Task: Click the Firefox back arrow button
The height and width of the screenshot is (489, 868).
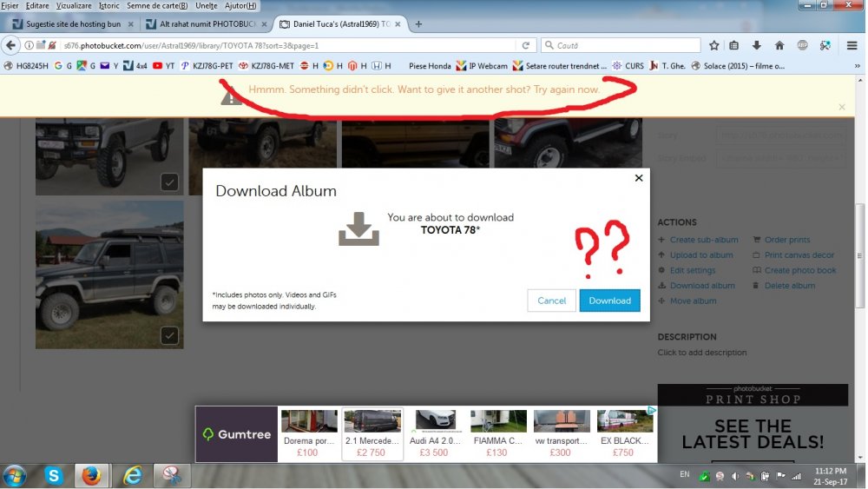Action: pyautogui.click(x=11, y=45)
